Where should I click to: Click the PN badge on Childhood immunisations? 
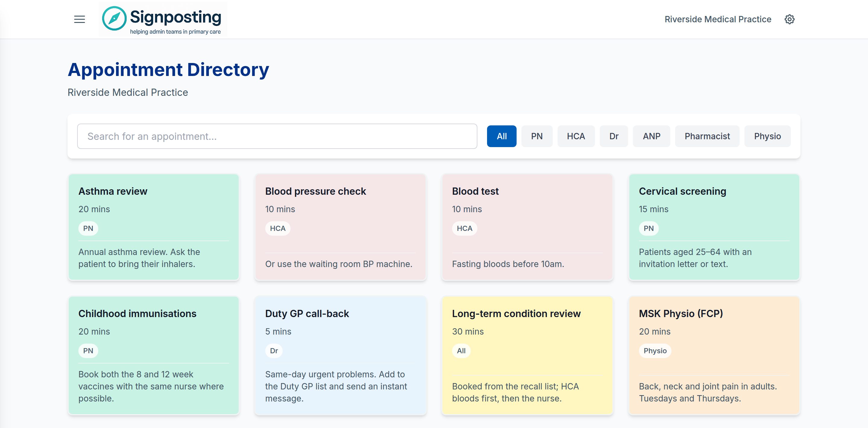pos(88,351)
